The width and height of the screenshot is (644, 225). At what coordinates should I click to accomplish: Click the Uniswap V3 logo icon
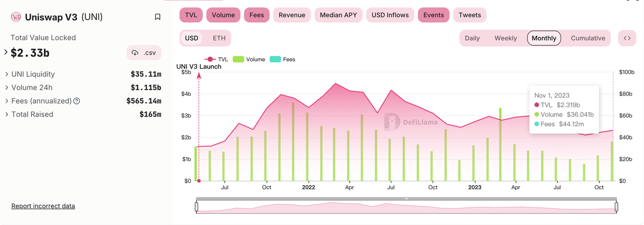[x=16, y=17]
